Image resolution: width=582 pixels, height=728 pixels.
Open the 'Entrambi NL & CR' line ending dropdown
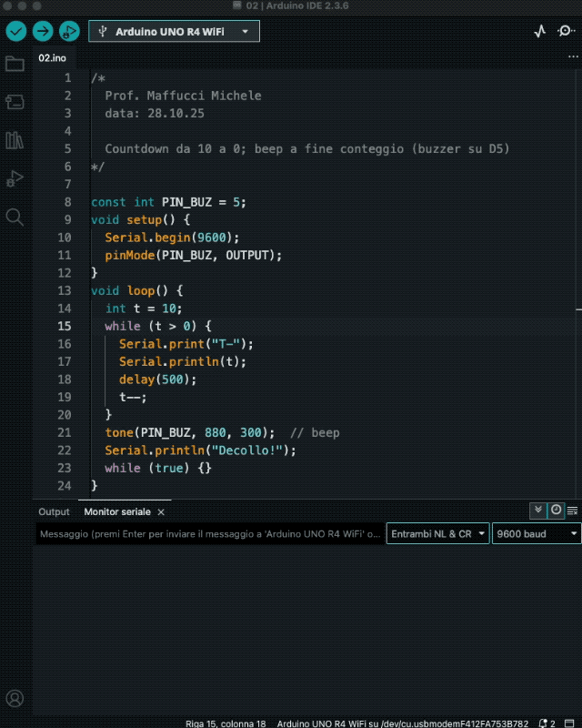[x=438, y=534]
